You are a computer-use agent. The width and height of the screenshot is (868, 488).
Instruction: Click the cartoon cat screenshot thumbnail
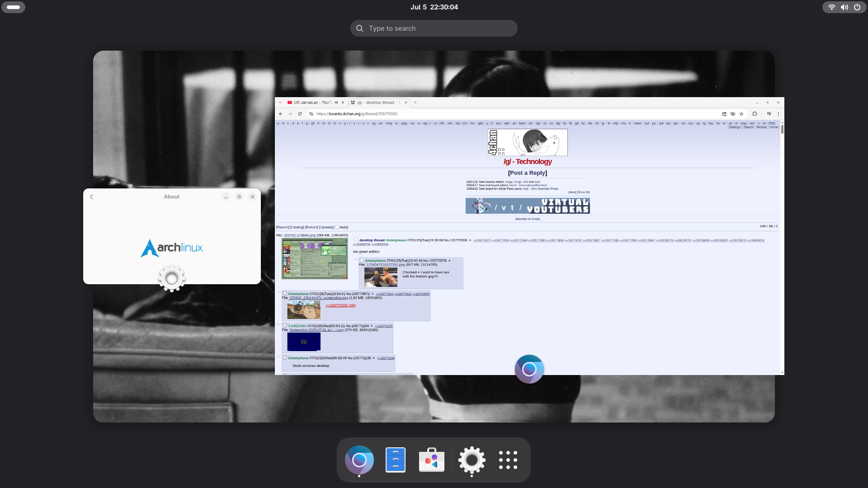304,310
